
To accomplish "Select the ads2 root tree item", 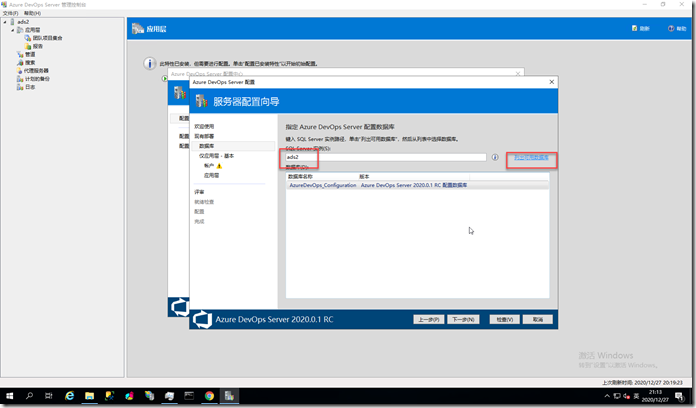I will click(23, 22).
